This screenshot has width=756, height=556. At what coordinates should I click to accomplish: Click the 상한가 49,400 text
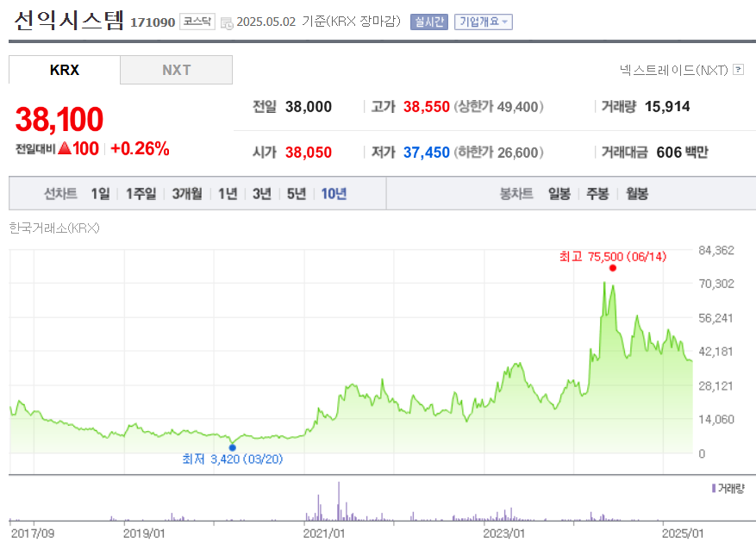(498, 107)
